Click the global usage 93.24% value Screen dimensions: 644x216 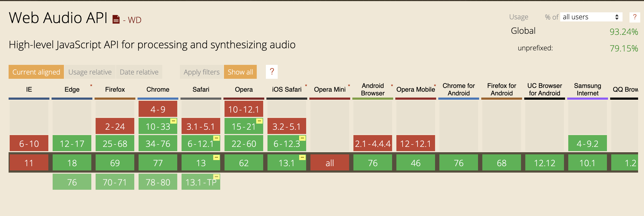pyautogui.click(x=624, y=32)
